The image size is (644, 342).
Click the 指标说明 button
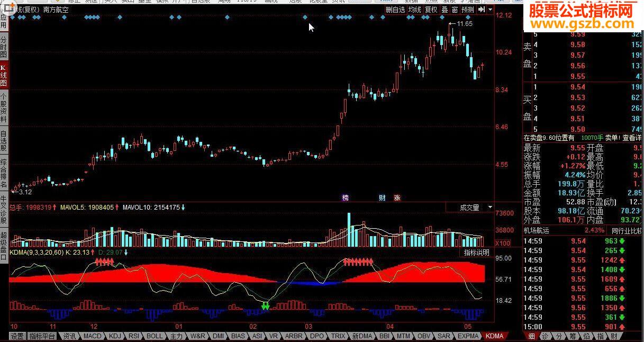pyautogui.click(x=476, y=253)
